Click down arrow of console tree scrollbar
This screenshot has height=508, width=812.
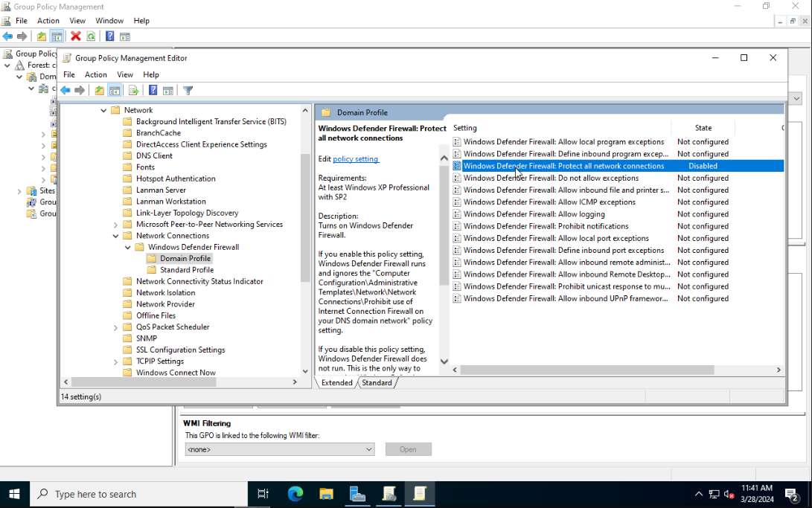pyautogui.click(x=305, y=371)
